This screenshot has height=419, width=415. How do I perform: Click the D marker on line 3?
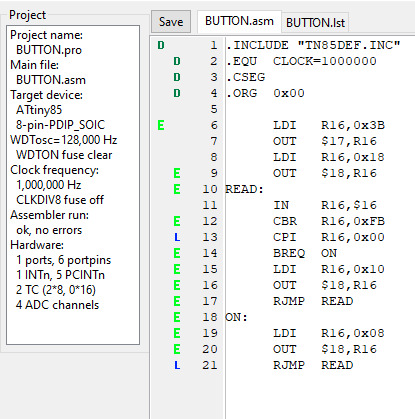coord(177,77)
